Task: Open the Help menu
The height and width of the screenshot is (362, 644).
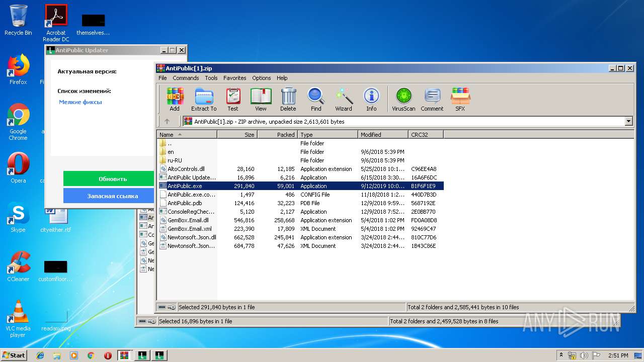Action: [282, 78]
